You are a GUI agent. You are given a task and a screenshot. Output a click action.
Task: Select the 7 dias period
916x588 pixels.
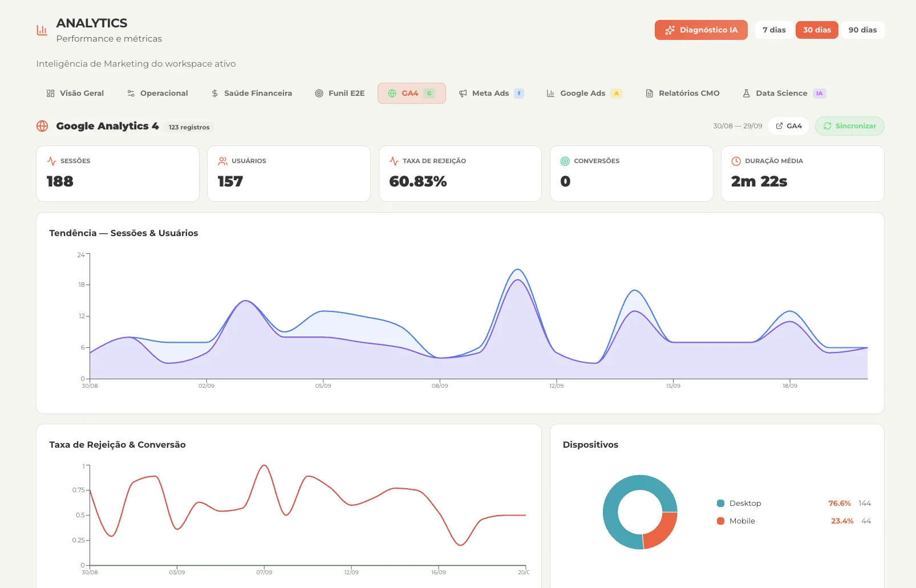774,30
